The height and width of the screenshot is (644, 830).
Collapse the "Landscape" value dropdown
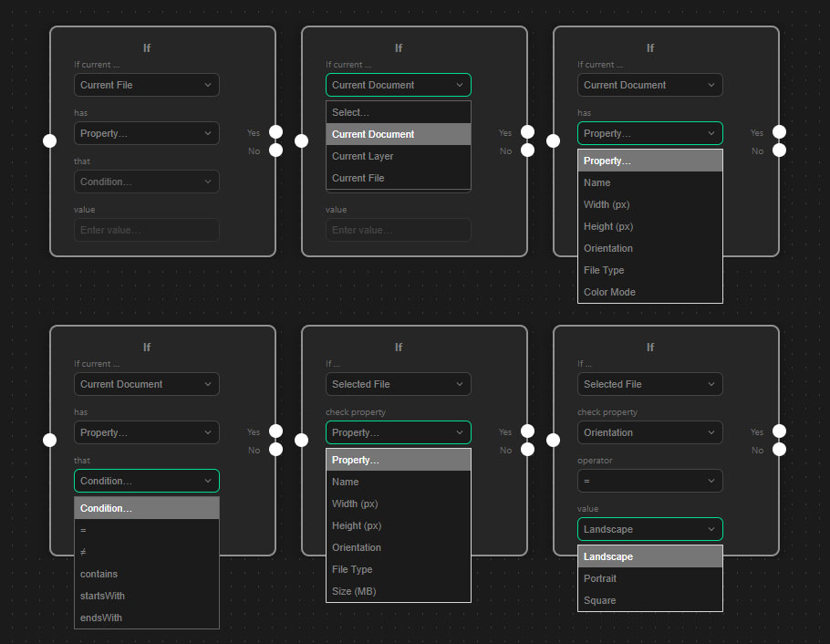[649, 529]
